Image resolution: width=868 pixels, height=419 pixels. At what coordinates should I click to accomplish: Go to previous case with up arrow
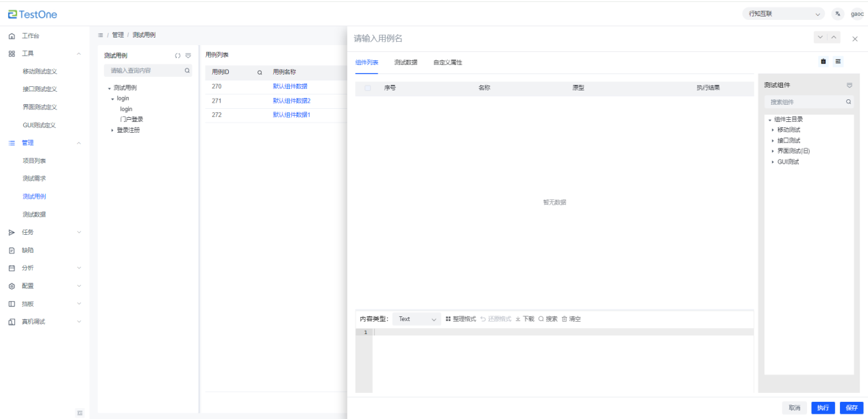pyautogui.click(x=833, y=38)
